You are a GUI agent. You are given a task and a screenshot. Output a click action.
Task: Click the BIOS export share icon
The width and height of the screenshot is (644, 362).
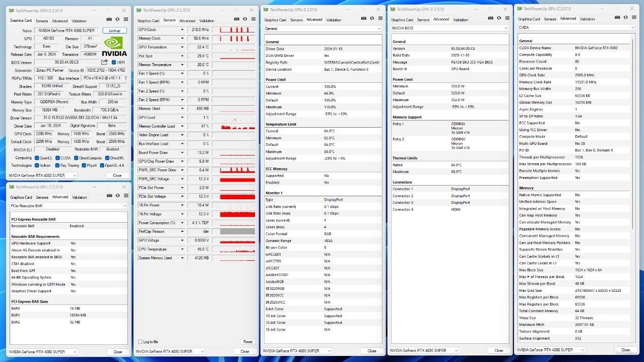(x=104, y=62)
